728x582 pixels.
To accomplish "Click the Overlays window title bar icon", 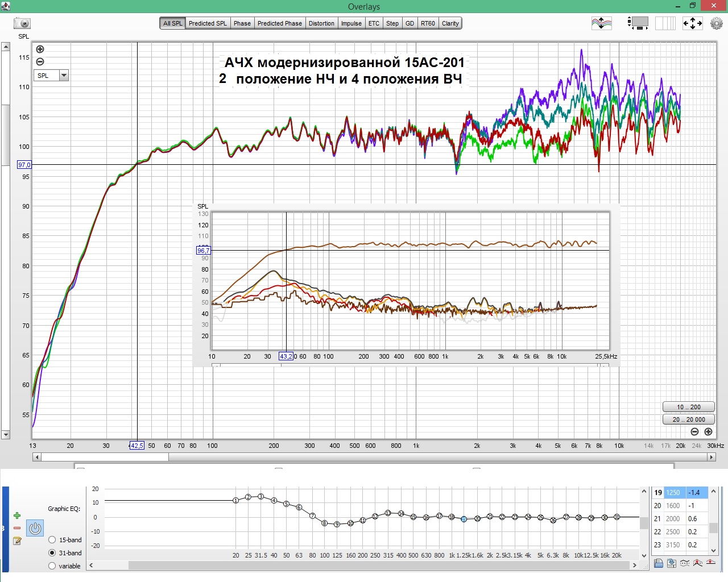I will [x=6, y=6].
